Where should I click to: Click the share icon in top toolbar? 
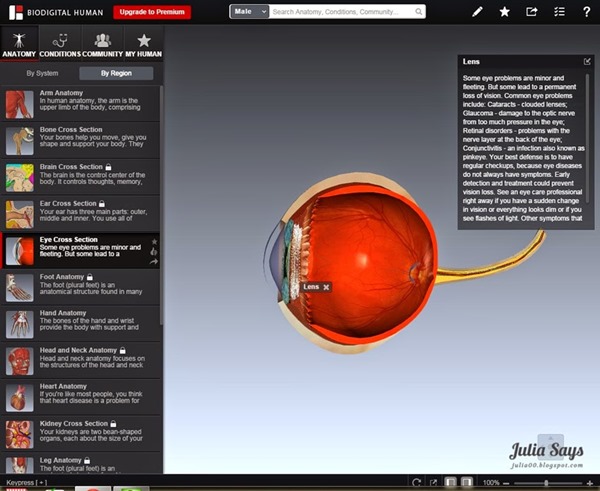pyautogui.click(x=532, y=12)
